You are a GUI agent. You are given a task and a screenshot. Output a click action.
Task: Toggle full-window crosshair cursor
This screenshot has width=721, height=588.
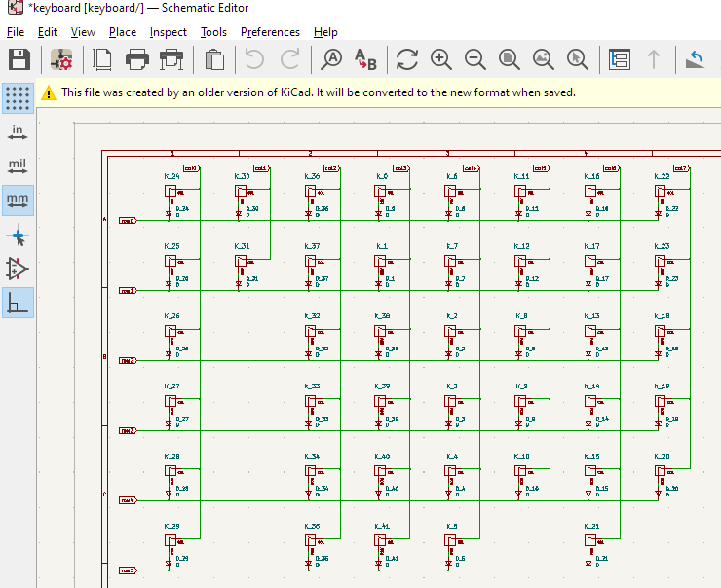pyautogui.click(x=18, y=236)
